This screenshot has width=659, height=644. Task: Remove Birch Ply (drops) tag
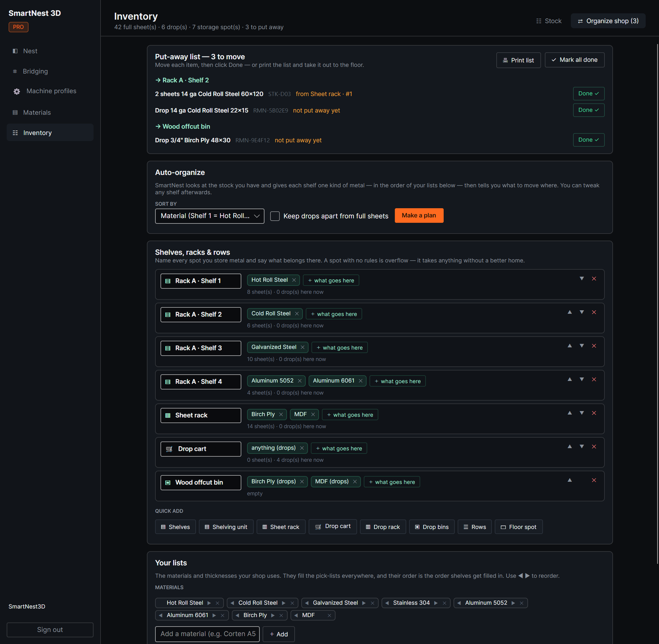(x=302, y=482)
